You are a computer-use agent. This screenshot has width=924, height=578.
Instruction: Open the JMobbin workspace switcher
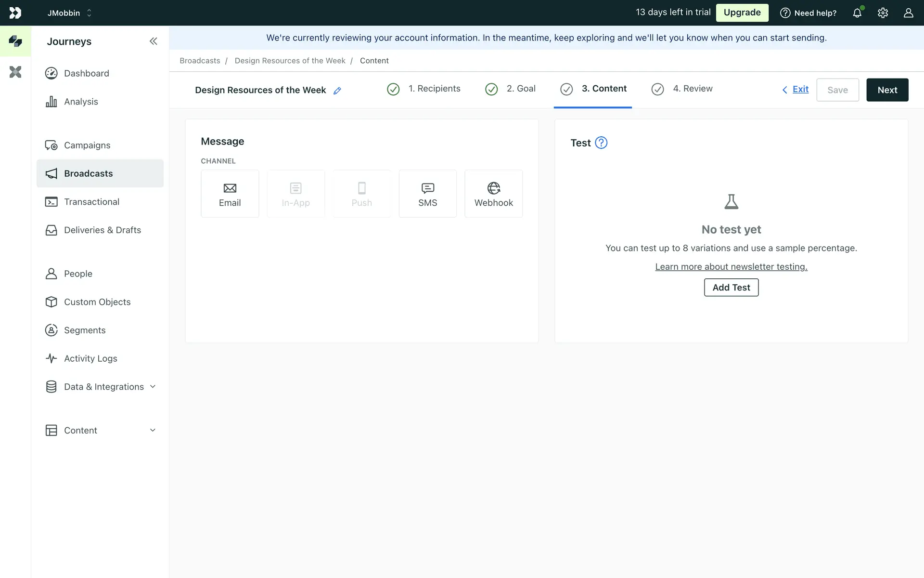click(x=69, y=13)
